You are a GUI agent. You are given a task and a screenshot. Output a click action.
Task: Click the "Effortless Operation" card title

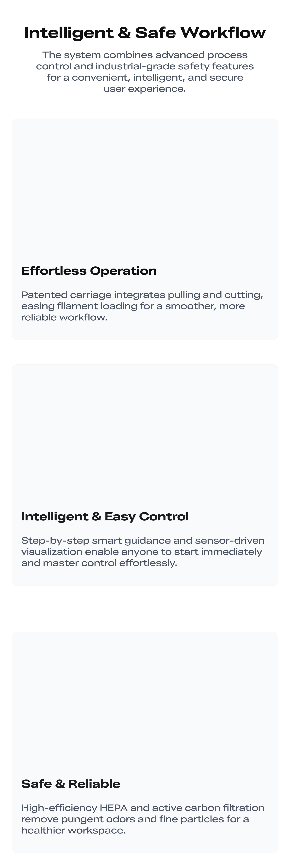[89, 271]
